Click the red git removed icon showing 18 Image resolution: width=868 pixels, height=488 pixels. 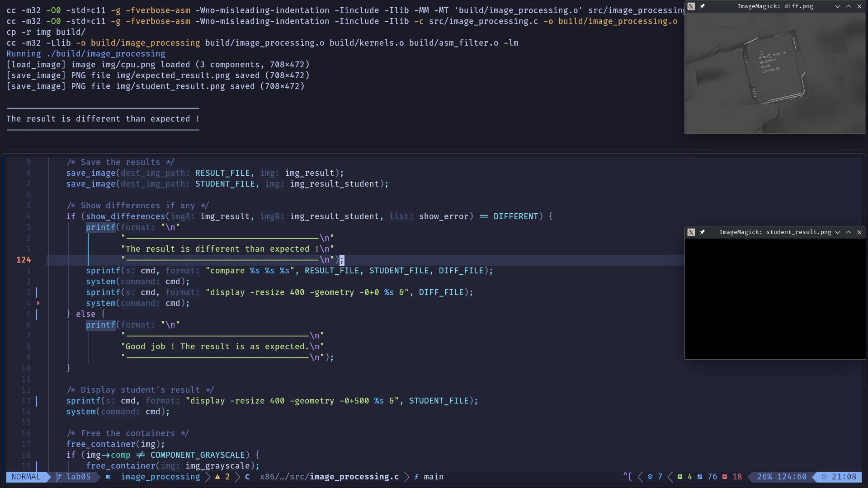click(x=725, y=477)
